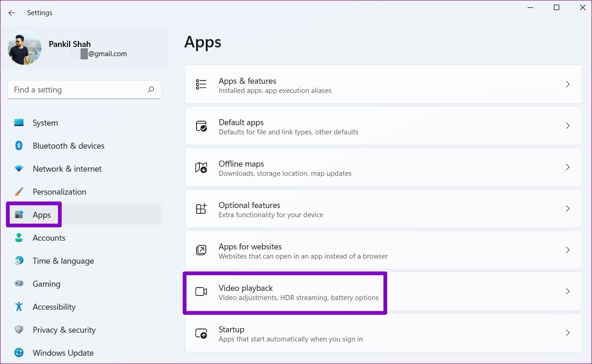This screenshot has height=364, width=592.
Task: Click the Accessibility figure icon
Action: [19, 307]
